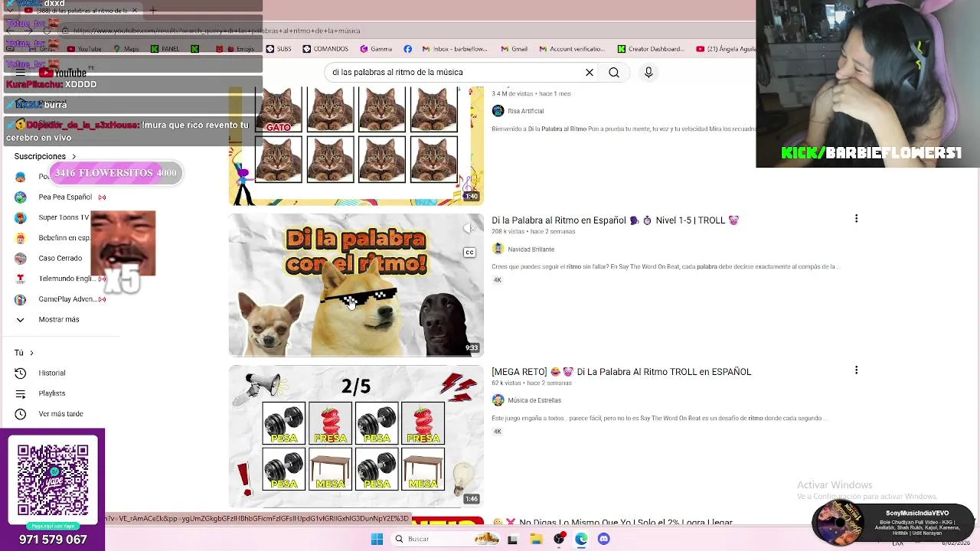The height and width of the screenshot is (551, 980).
Task: Open '[MEGA RETO] Di La Palabra Al Ritmo TROLL'
Action: pos(622,372)
